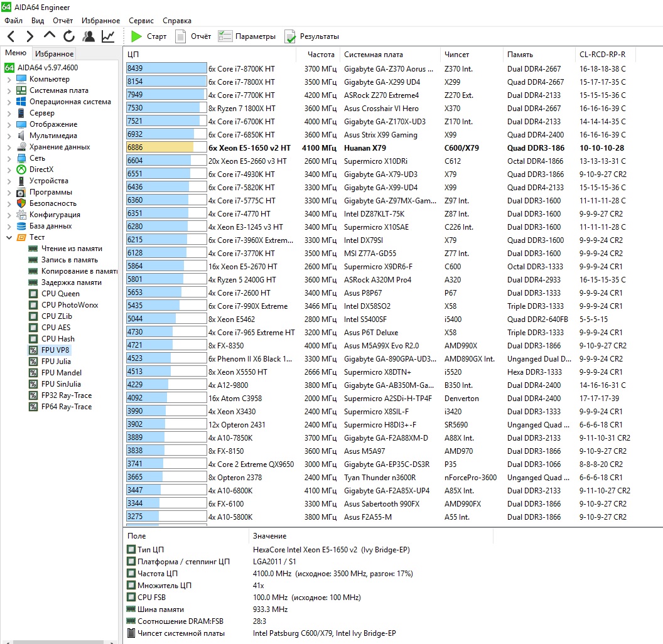Open the Отчёт menu in the menu bar
This screenshot has height=644, width=663.
click(63, 20)
